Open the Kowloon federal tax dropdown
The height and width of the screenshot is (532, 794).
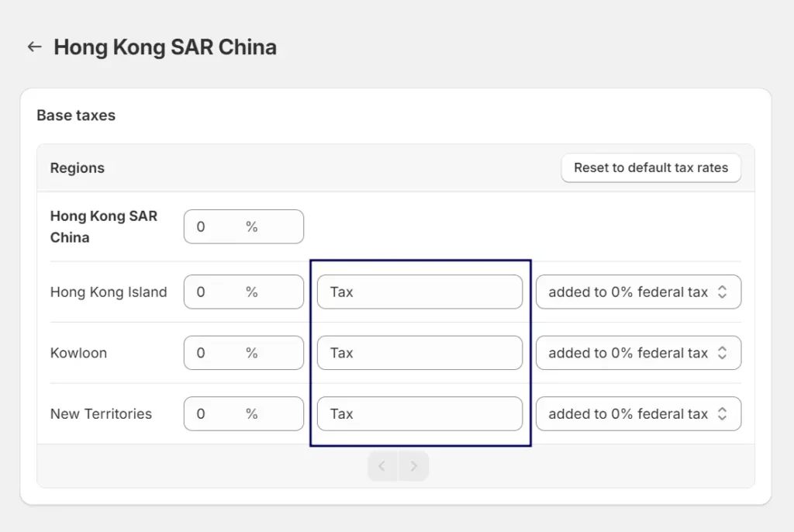click(x=638, y=353)
